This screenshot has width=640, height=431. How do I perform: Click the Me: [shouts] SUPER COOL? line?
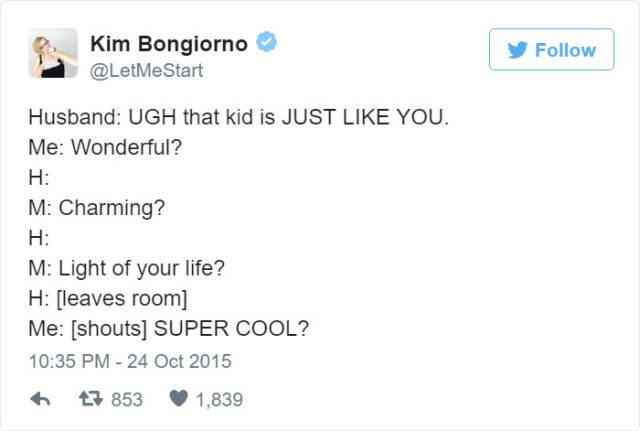click(x=169, y=329)
